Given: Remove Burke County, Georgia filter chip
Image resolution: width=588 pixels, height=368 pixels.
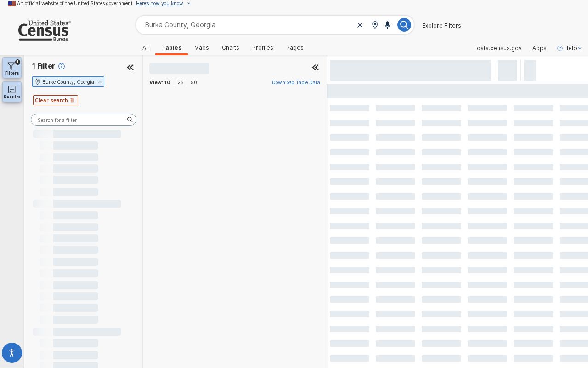Looking at the screenshot, I should coord(100,82).
